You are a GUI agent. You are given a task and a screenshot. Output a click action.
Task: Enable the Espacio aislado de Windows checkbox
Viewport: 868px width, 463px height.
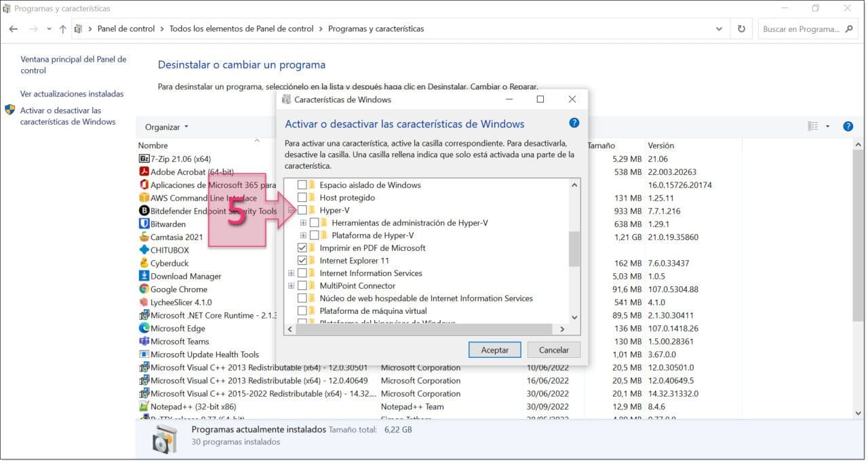[x=302, y=185]
